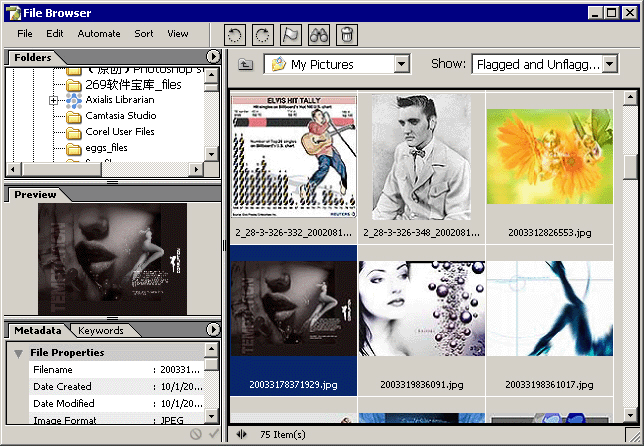
Task: Open the My Pictures location dropdown
Action: click(401, 64)
